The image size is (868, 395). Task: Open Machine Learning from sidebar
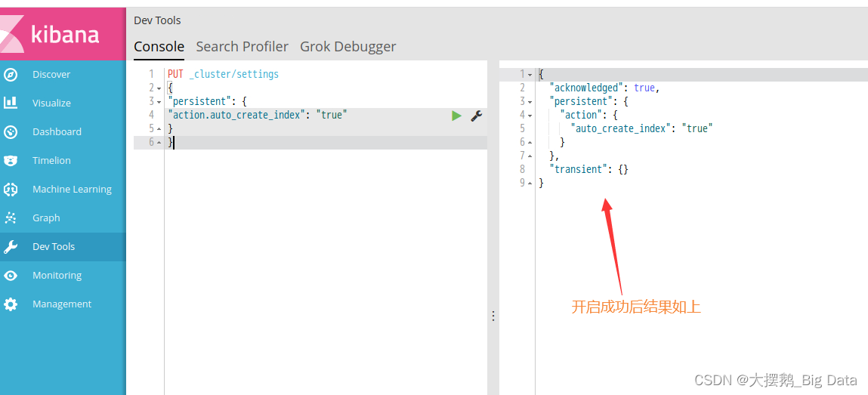point(72,190)
